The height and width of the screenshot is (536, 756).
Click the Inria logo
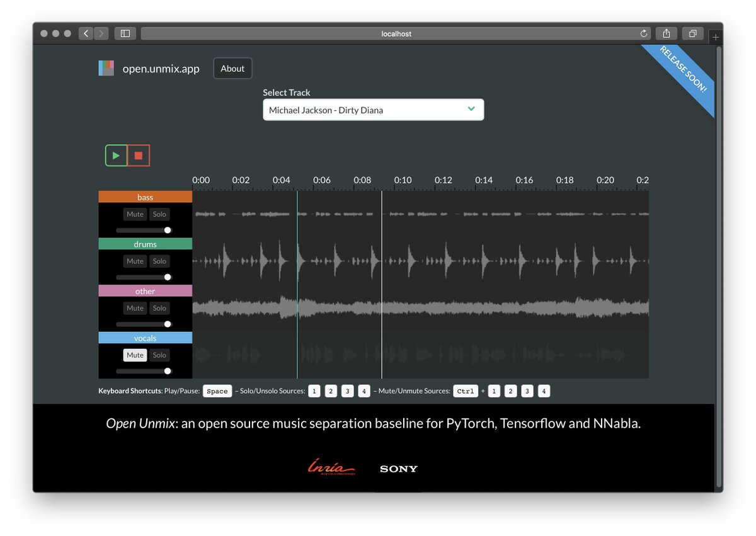(331, 467)
